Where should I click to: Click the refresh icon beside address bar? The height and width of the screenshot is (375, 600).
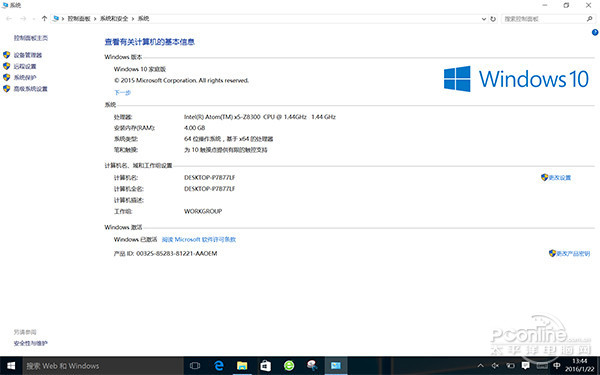pyautogui.click(x=493, y=19)
